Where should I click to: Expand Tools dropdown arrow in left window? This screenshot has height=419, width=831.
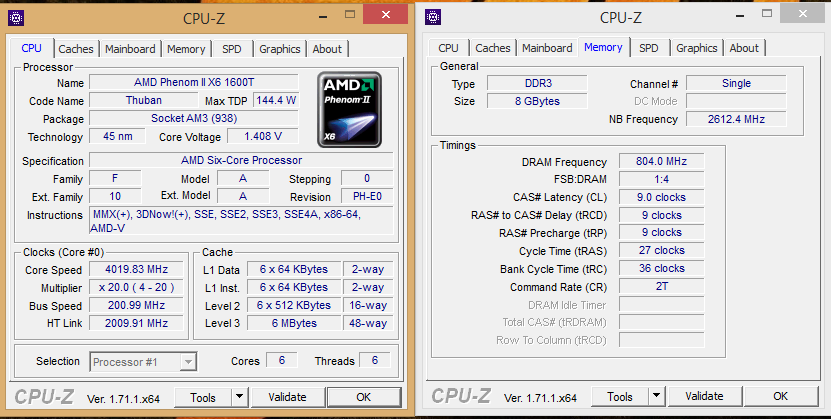[239, 396]
